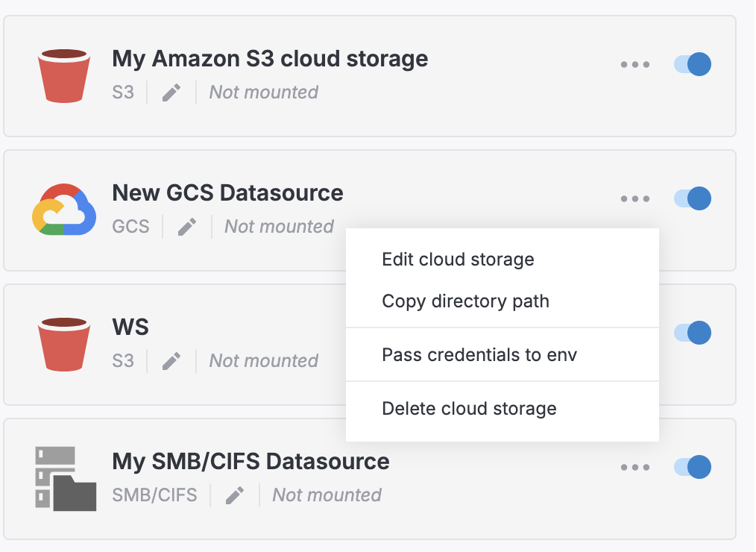Select Edit cloud storage from the menu
This screenshot has width=756, height=552.
[x=458, y=260]
